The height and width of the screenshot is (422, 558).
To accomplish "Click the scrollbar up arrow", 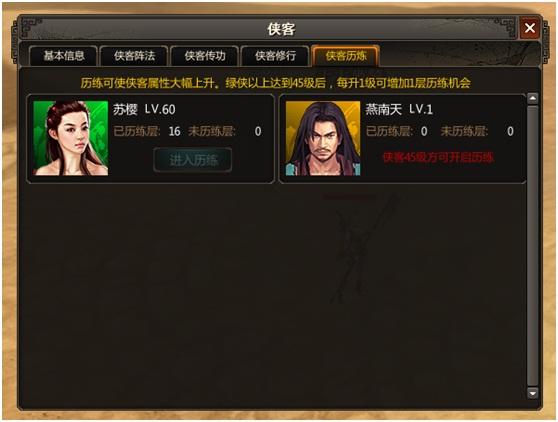I will pos(532,98).
